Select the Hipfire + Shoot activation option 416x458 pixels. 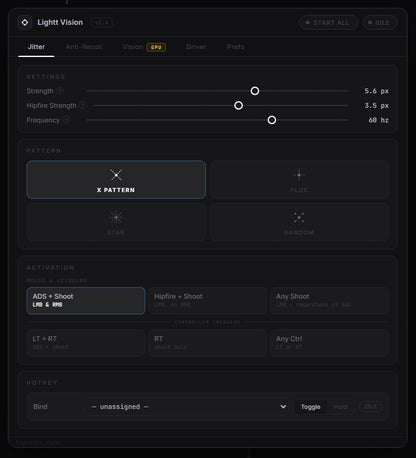click(x=207, y=301)
